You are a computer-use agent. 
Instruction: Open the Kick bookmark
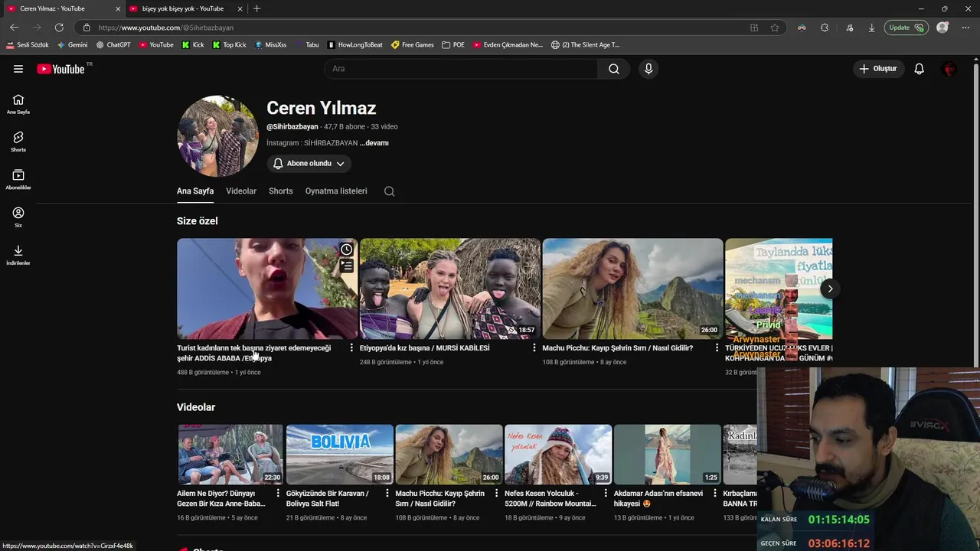coord(193,45)
